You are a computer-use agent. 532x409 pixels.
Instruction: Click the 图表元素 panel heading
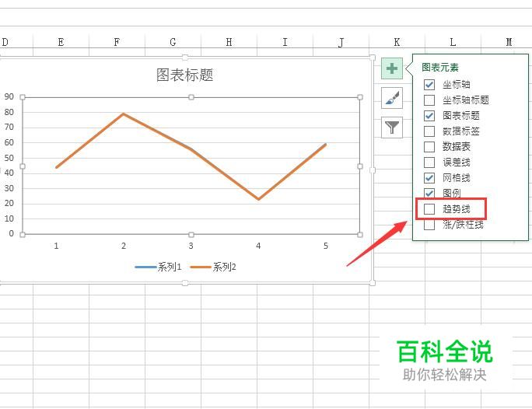440,67
